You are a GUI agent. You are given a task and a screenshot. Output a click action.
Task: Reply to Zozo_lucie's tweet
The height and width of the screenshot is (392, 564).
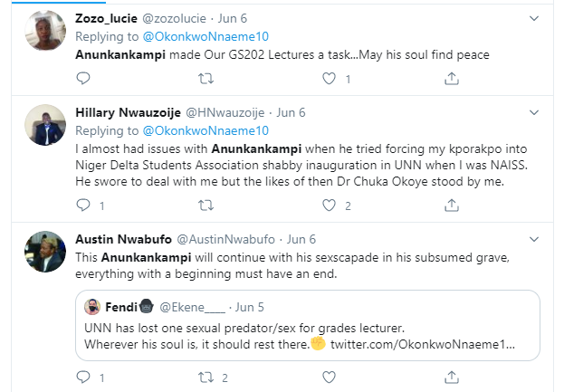click(83, 80)
